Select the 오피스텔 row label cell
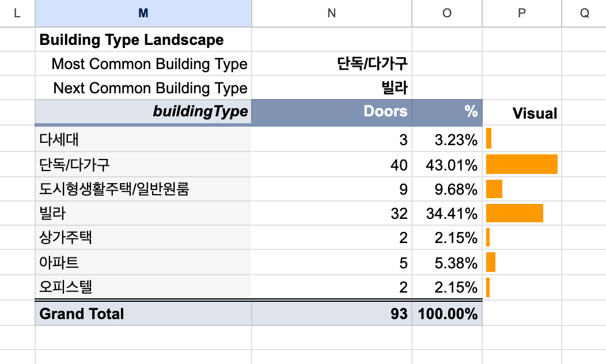This screenshot has height=364, width=606. 143,287
